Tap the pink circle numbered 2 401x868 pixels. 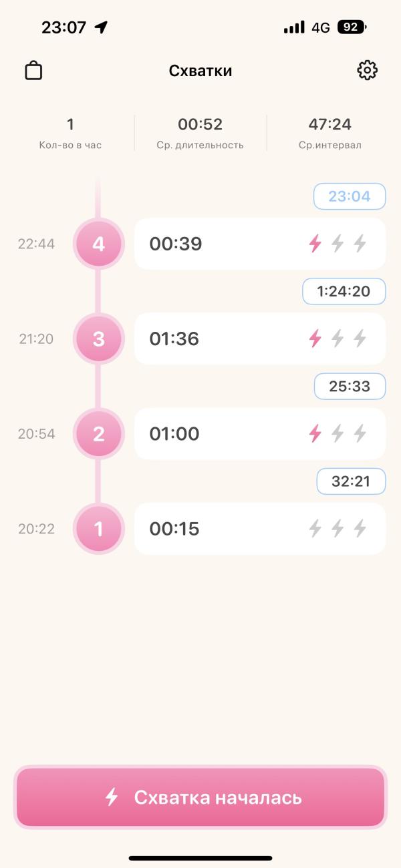(98, 434)
